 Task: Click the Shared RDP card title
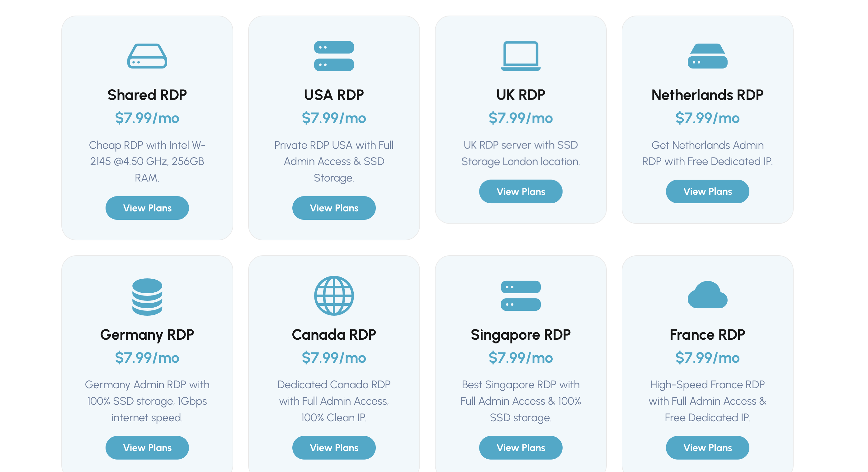pos(147,95)
